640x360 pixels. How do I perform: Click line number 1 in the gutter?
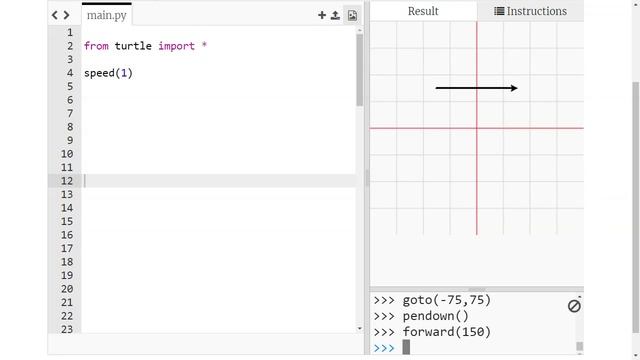click(70, 32)
